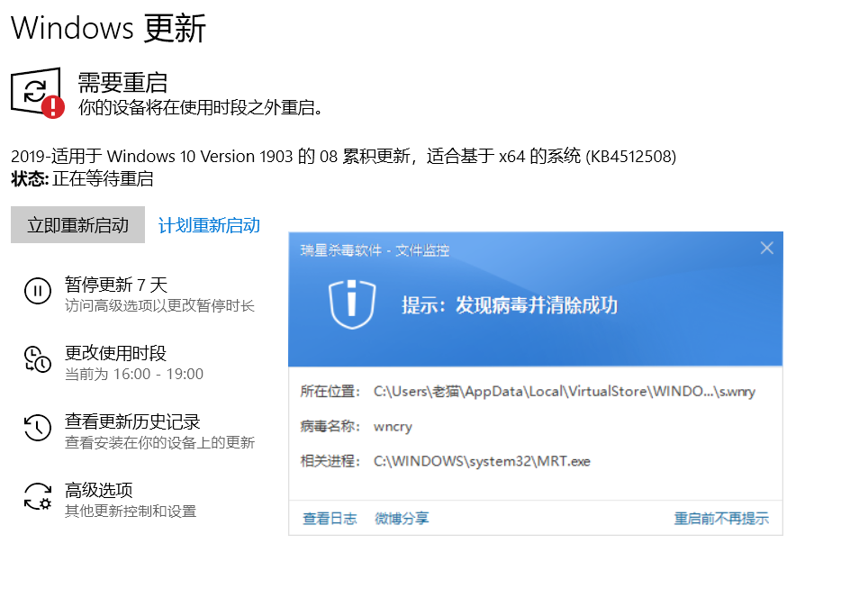Click 你的设备将在使用时段之外重启 text

click(201, 107)
